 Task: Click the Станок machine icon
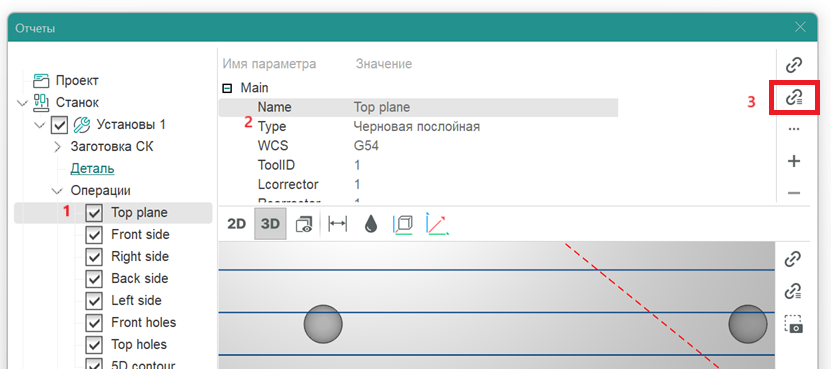click(41, 102)
